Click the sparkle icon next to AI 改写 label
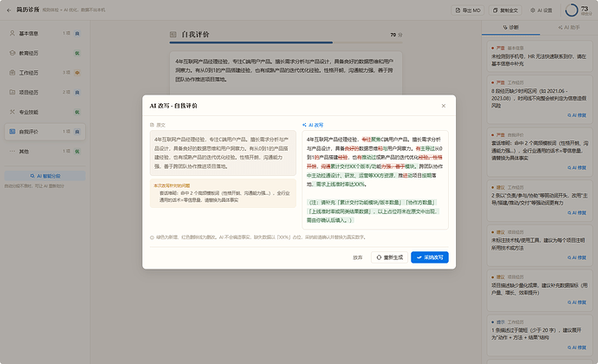 [304, 125]
